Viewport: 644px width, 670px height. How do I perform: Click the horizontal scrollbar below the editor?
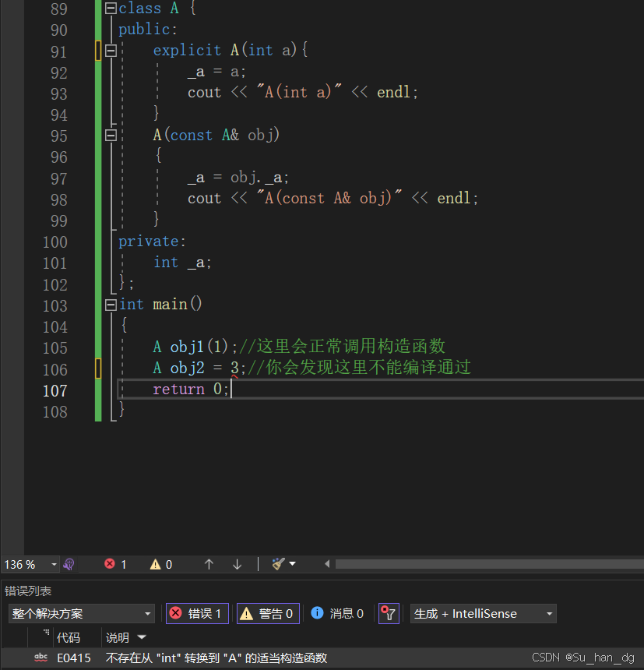pyautogui.click(x=483, y=563)
